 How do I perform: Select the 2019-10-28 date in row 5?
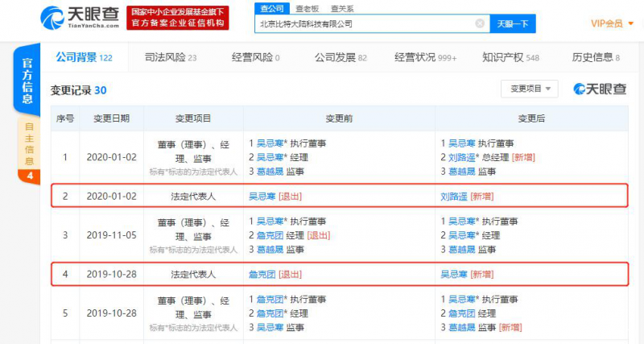[111, 313]
